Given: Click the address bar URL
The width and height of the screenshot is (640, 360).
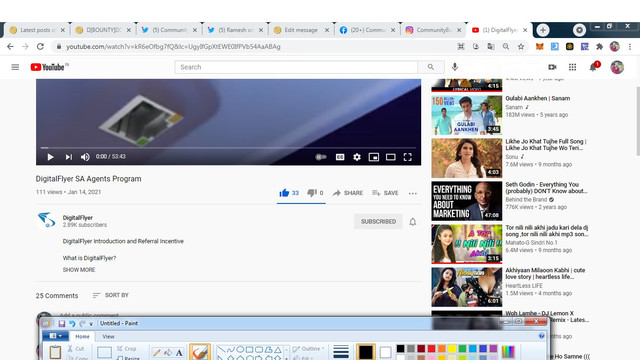Looking at the screenshot, I should click(173, 47).
